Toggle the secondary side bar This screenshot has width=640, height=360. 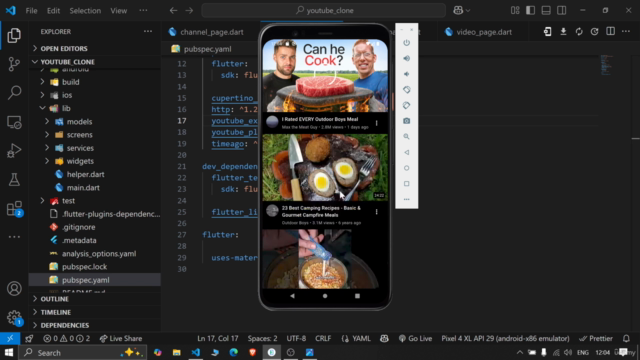[x=562, y=10]
